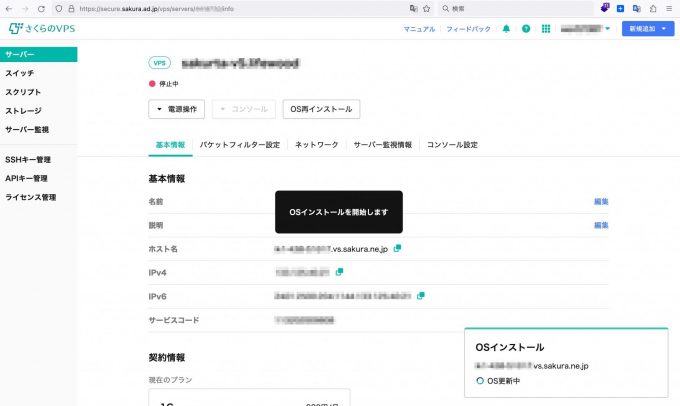680x406 pixels.
Task: Copy the IPv4 address
Action: pyautogui.click(x=340, y=271)
